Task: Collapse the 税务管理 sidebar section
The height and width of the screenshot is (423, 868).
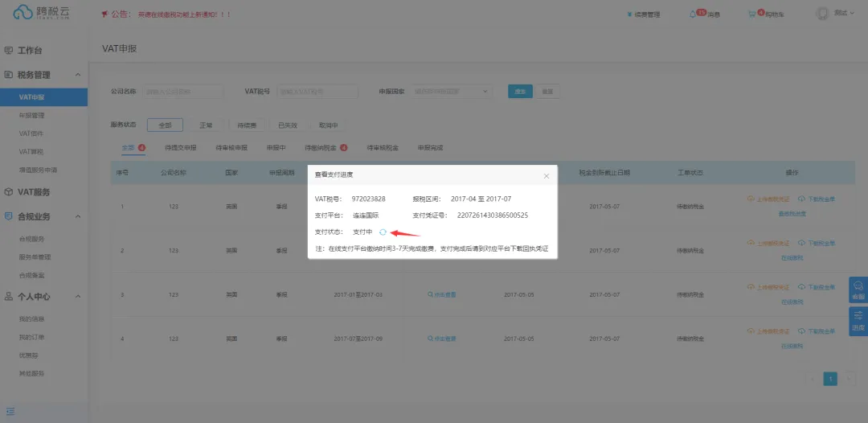Action: [78, 75]
